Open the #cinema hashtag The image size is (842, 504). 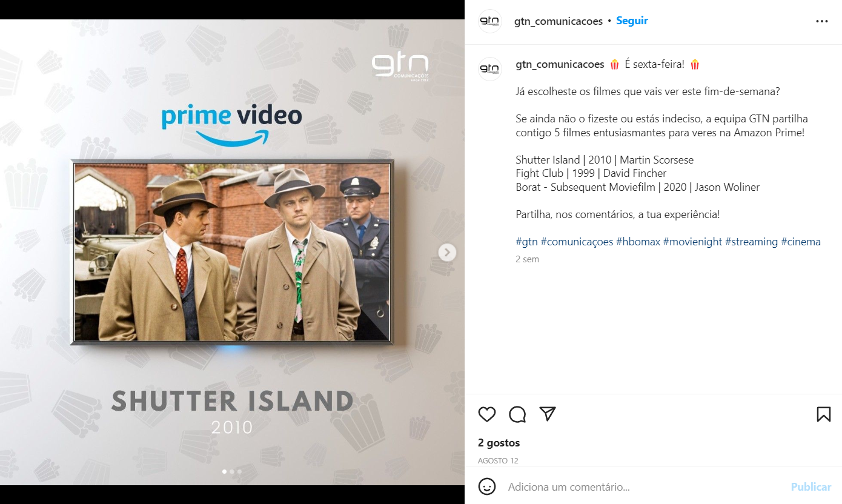801,242
